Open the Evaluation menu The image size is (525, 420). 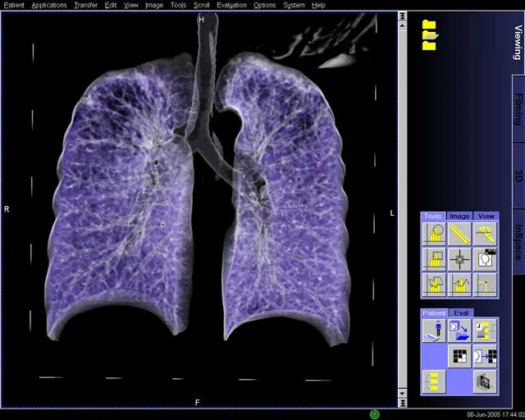tap(231, 5)
